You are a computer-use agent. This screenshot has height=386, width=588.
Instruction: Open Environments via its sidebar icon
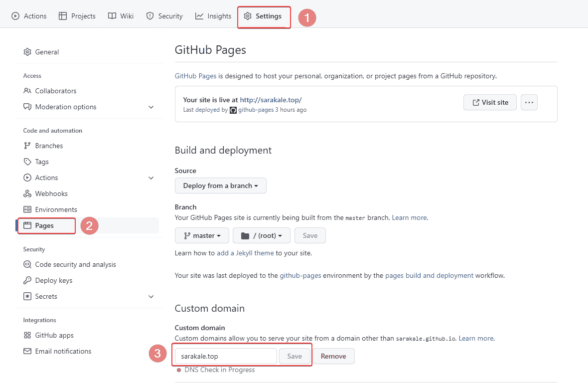coord(27,209)
